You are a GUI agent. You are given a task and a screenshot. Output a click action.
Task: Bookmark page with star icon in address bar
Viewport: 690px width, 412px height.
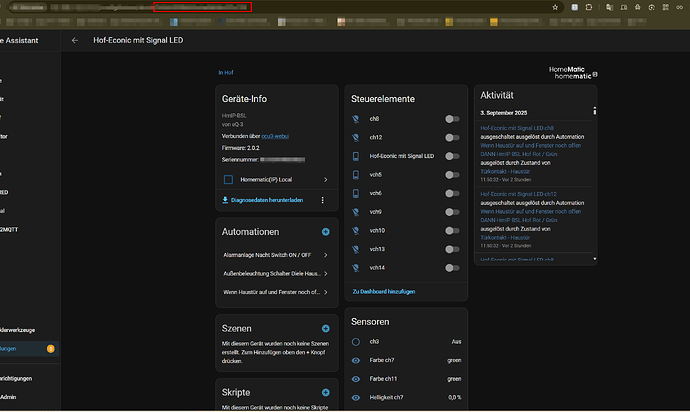pyautogui.click(x=555, y=7)
